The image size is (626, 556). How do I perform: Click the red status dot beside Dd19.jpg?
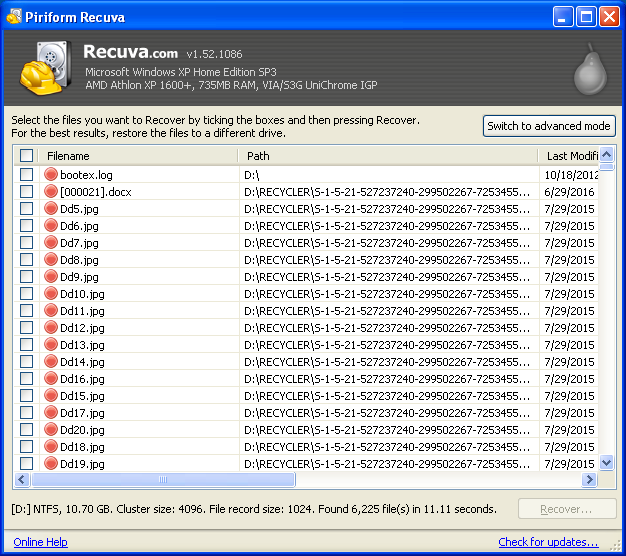[x=51, y=463]
